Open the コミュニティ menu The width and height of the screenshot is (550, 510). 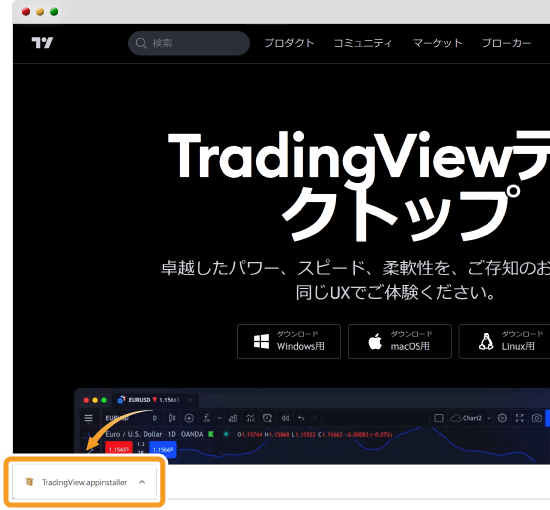click(x=362, y=43)
